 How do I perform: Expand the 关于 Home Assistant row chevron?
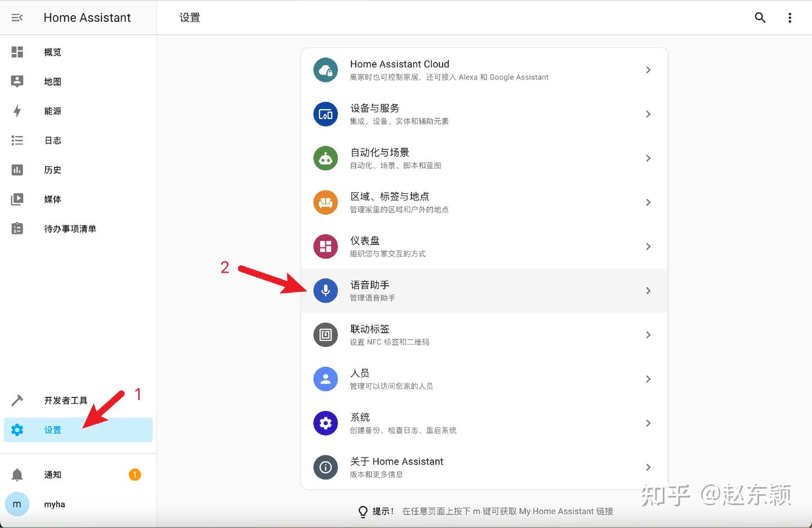coord(648,467)
